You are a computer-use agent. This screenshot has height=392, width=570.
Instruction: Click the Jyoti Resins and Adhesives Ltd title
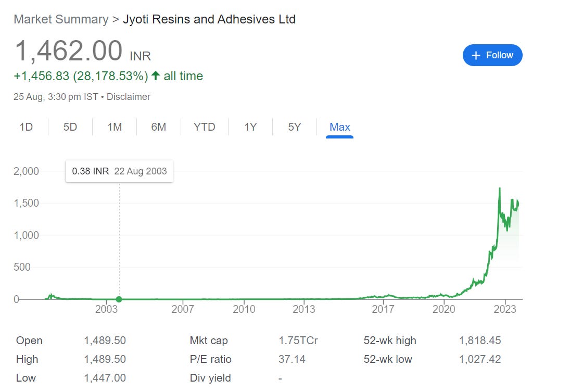(209, 19)
